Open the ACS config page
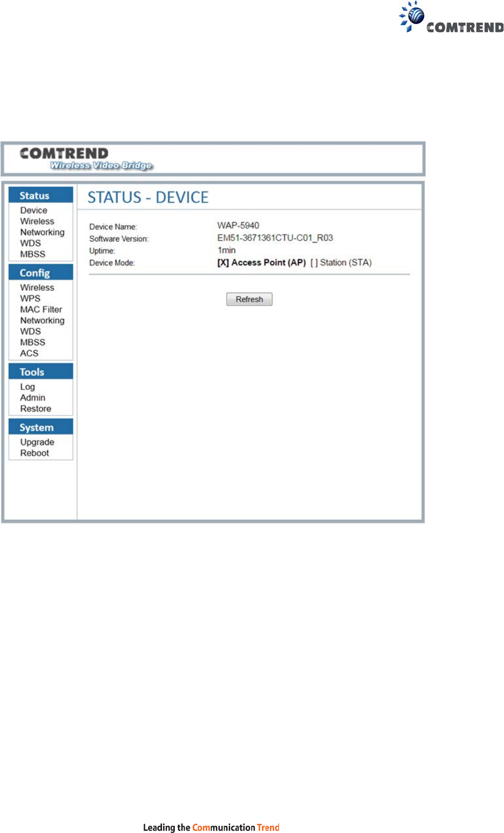This screenshot has width=504, height=833. coord(29,353)
